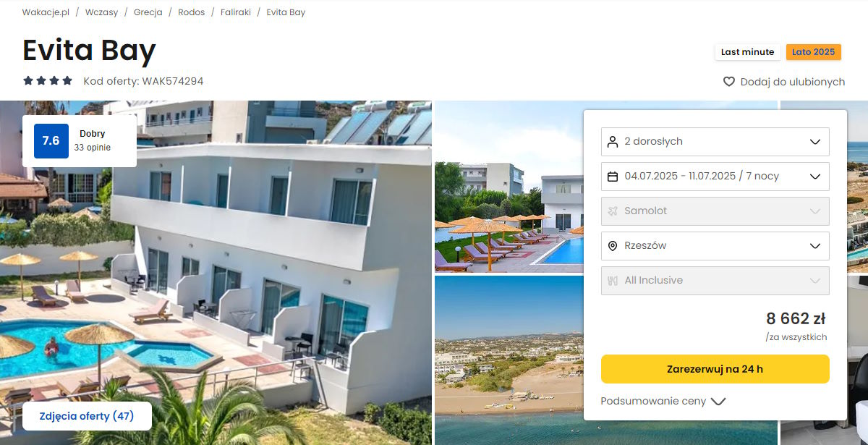Click the heart icon to add favorite
868x445 pixels.
coord(729,82)
